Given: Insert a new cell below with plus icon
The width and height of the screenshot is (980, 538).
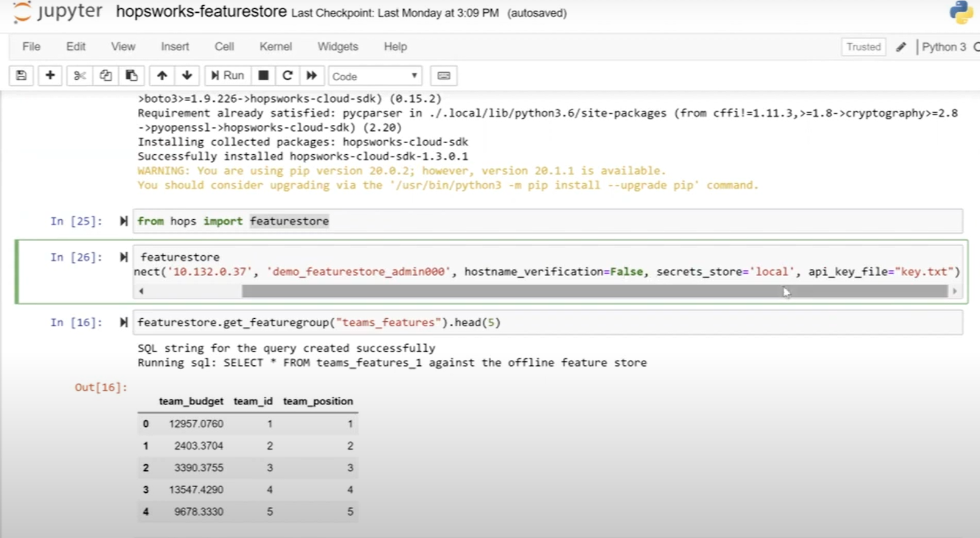Looking at the screenshot, I should pyautogui.click(x=50, y=75).
